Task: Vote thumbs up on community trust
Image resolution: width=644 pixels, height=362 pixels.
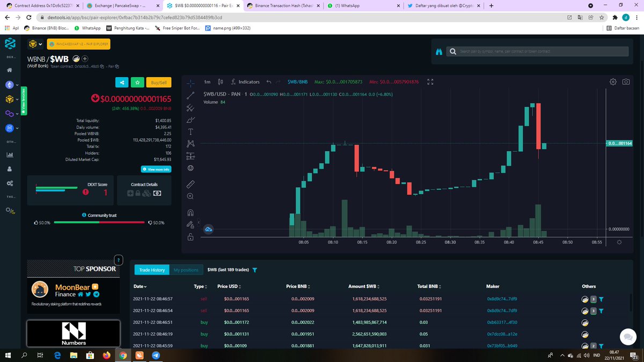Action: pos(36,222)
